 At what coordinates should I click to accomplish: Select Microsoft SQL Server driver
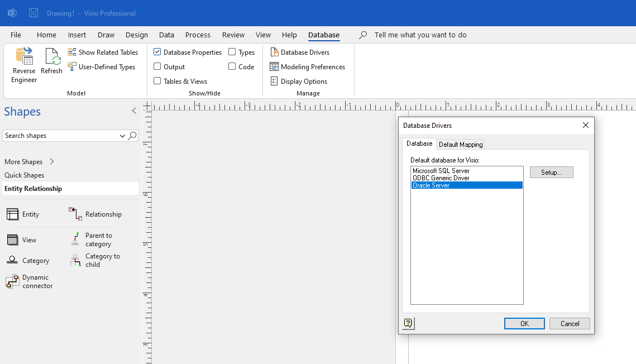pos(467,171)
